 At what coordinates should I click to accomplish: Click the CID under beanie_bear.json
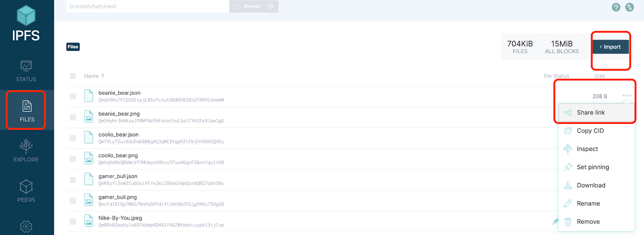[161, 100]
